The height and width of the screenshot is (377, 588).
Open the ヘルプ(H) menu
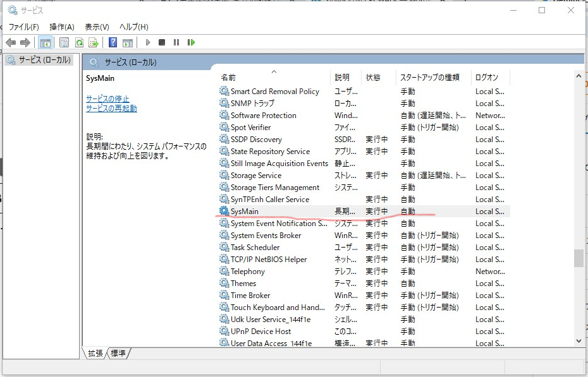coord(134,27)
